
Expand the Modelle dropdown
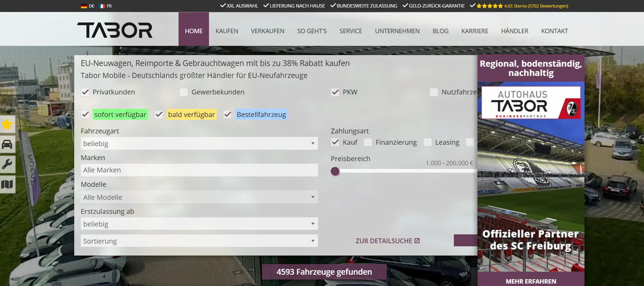[x=199, y=197]
